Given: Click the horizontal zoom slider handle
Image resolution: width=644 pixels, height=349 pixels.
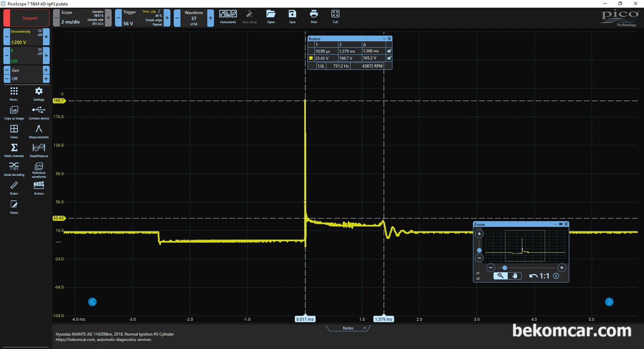Looking at the screenshot, I should 505,268.
